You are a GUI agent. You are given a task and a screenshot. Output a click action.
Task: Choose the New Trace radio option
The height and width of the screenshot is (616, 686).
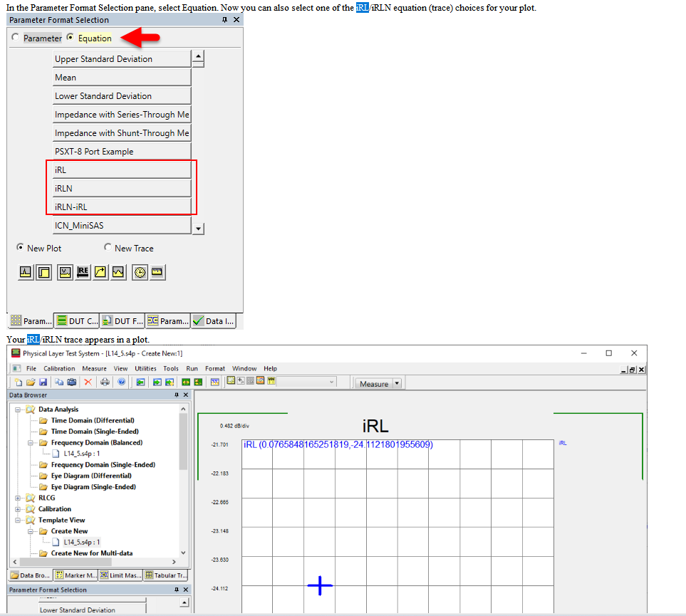click(108, 248)
